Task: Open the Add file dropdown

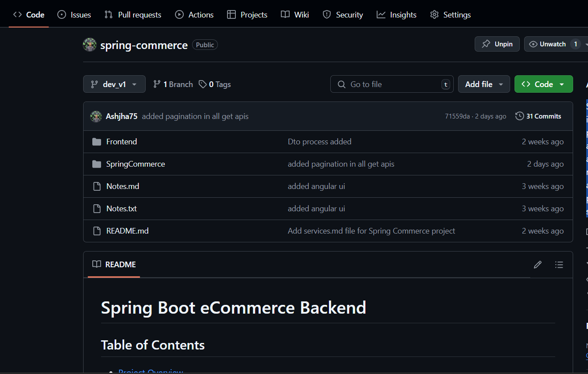Action: click(484, 84)
